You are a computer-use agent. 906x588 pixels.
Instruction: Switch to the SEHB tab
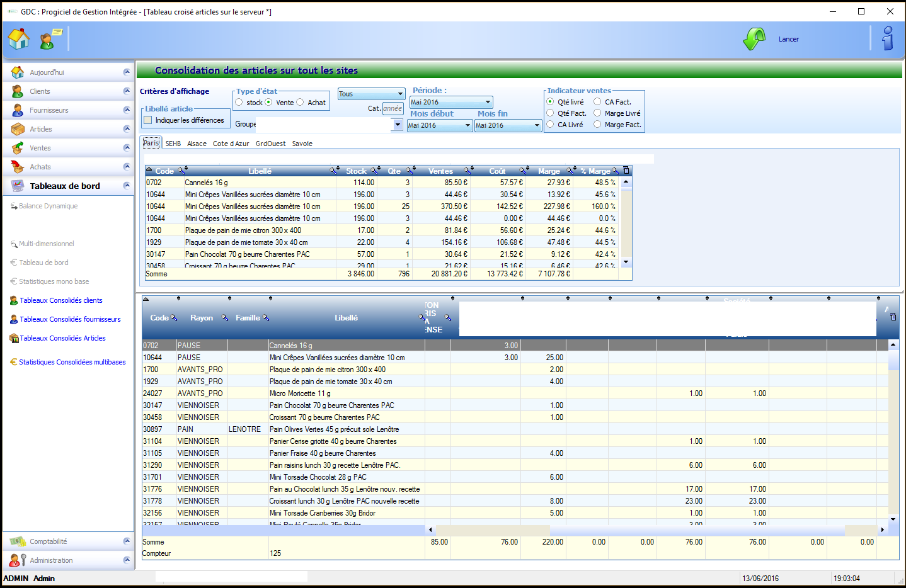(x=173, y=144)
